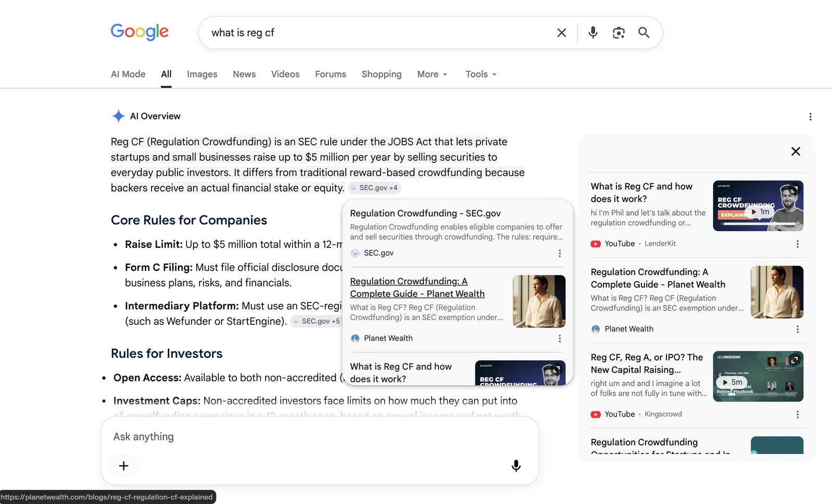Focus the Ask anything input field
Screen dimensions: 833x504
[x=320, y=437]
